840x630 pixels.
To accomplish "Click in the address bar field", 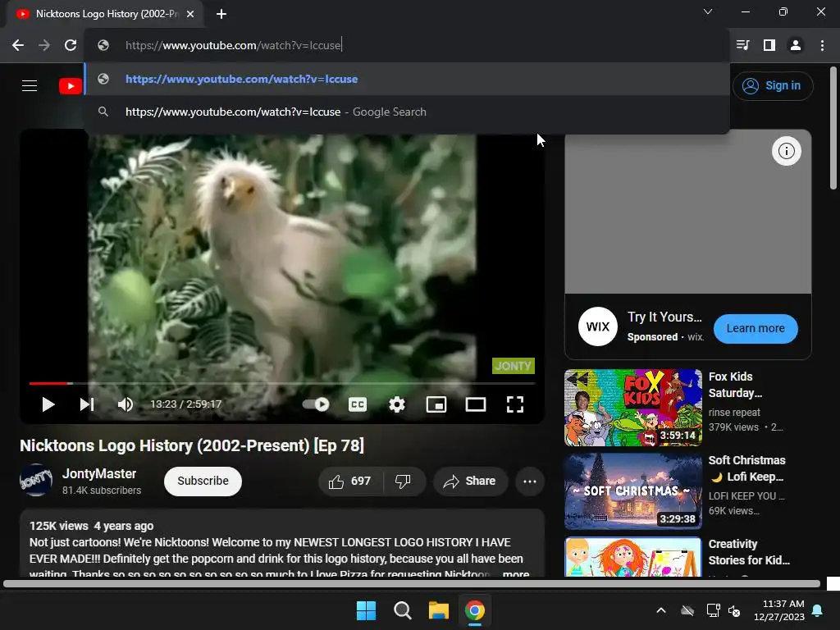I will pyautogui.click(x=407, y=45).
